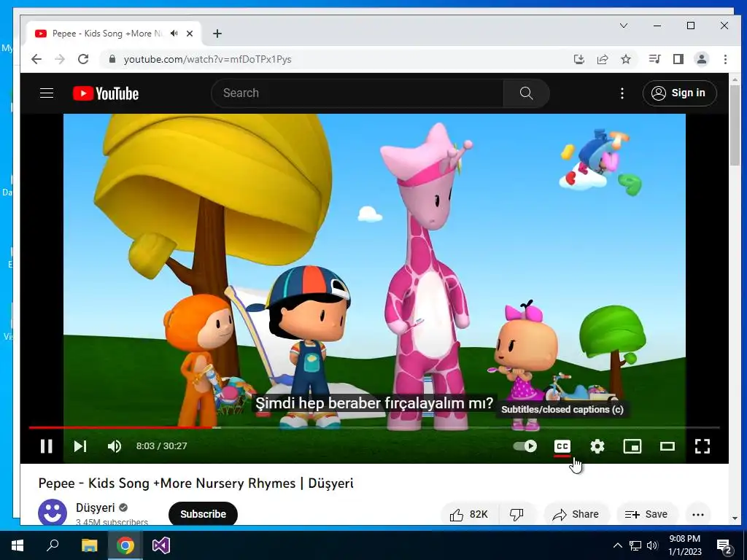The image size is (747, 560).
Task: View site information lock icon
Action: click(x=112, y=59)
